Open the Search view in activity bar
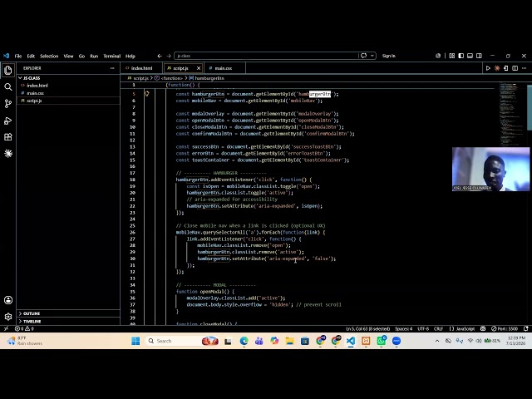The image size is (532, 399). (x=8, y=87)
